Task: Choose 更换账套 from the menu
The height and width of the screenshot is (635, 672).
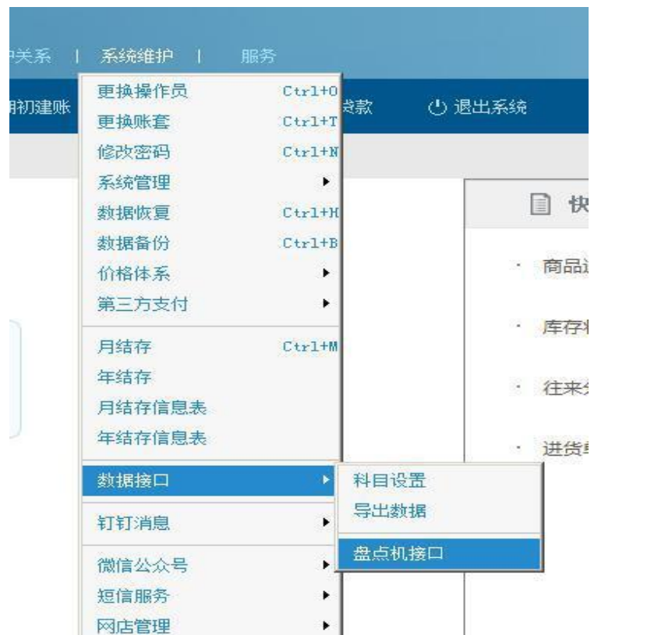Action: [x=133, y=122]
